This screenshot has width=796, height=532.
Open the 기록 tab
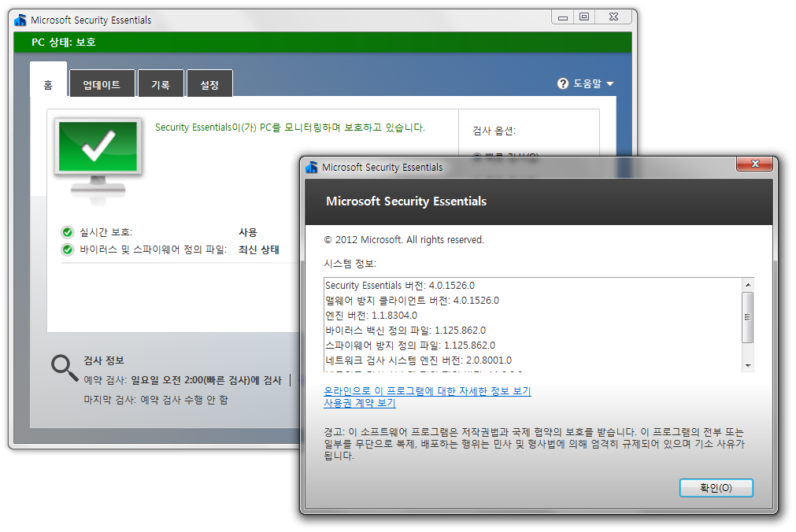point(161,83)
